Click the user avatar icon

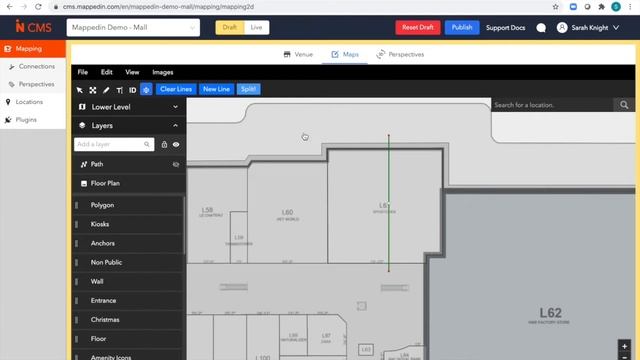pyautogui.click(x=562, y=27)
